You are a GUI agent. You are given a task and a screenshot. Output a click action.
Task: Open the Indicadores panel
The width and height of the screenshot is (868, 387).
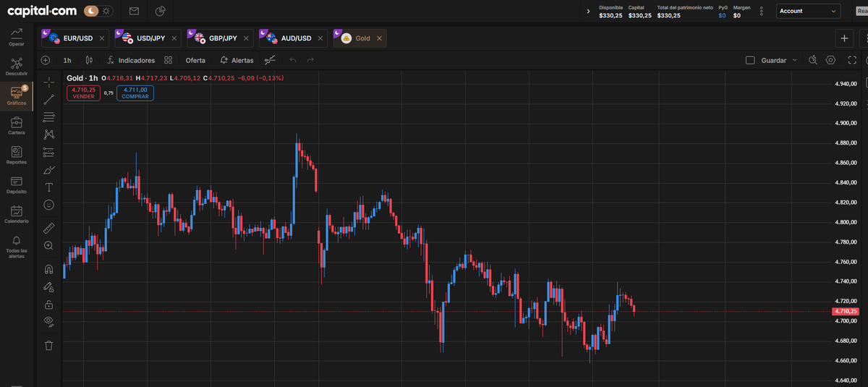pyautogui.click(x=130, y=60)
